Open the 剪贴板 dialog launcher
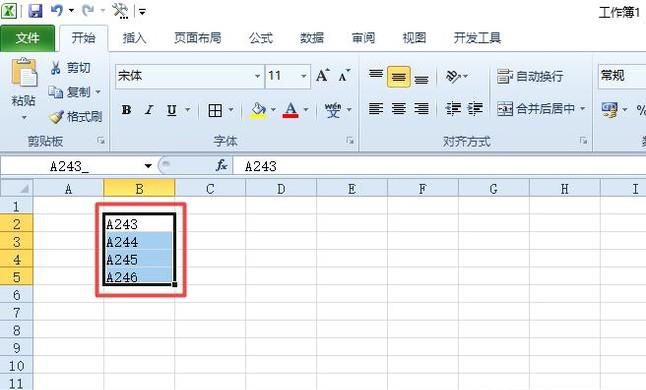 (x=101, y=141)
